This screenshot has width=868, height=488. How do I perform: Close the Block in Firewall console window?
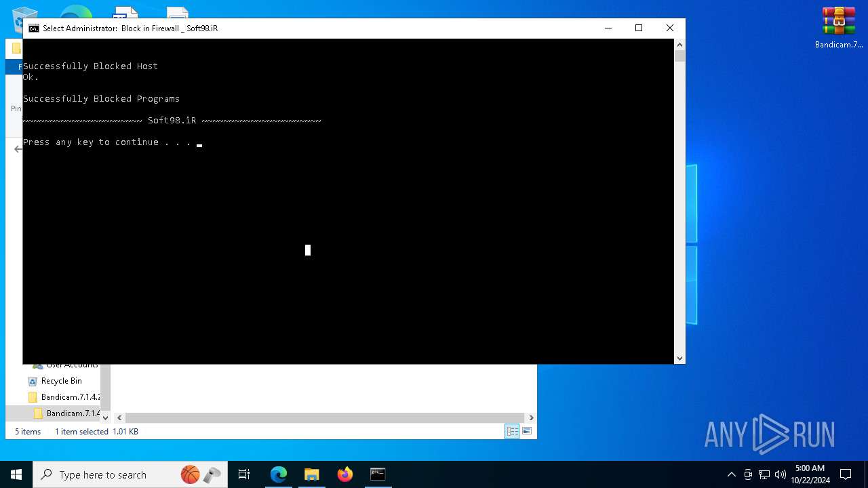[670, 28]
